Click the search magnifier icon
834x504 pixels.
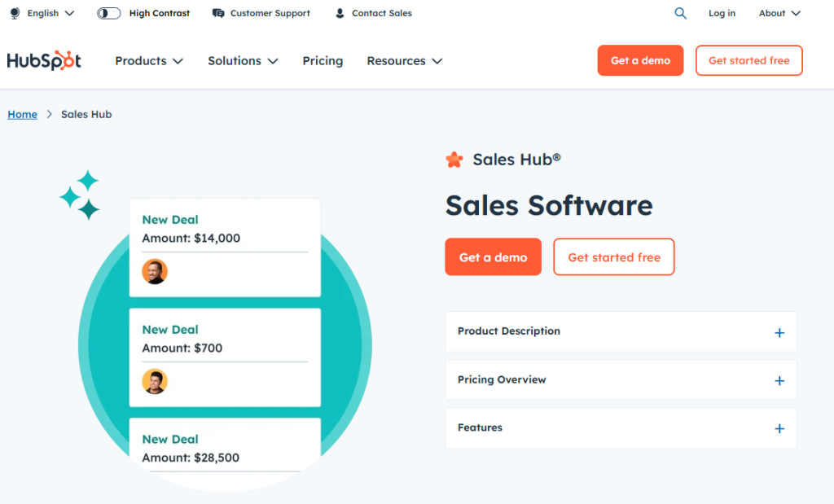680,13
